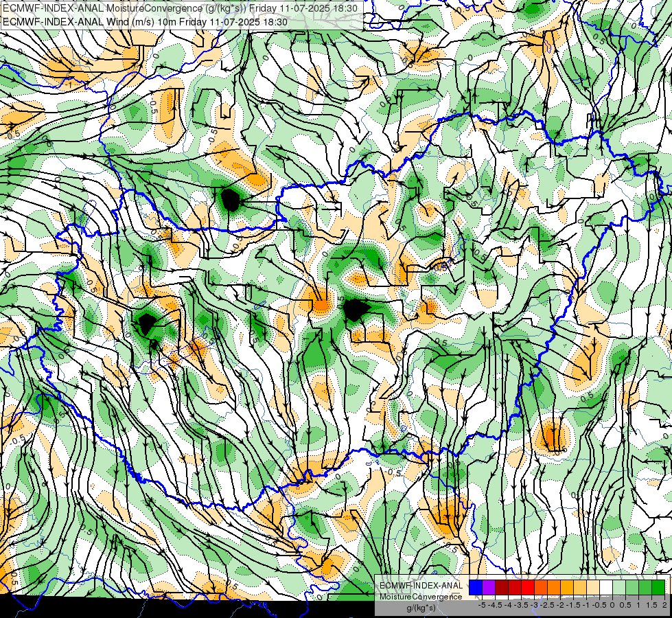Click the Wind (m/s) 10m title line
Viewport: 672px width, 618px height.
point(145,22)
